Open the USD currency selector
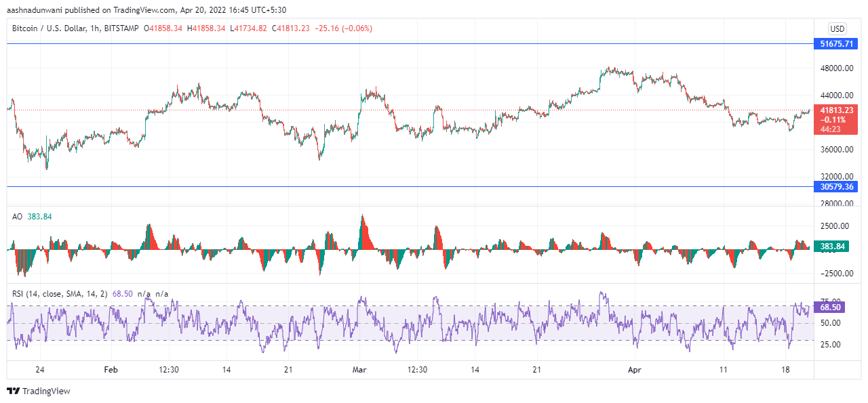Viewport: 868px width, 403px height. coord(837,28)
